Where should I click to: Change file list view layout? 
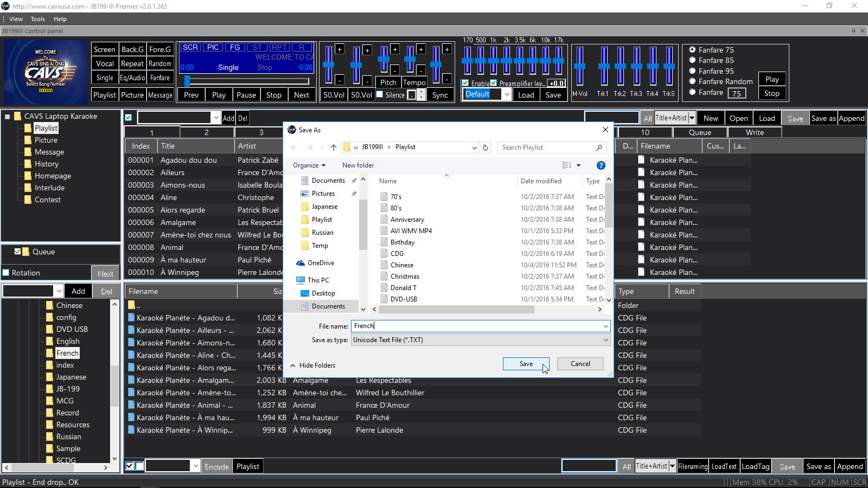[567, 165]
